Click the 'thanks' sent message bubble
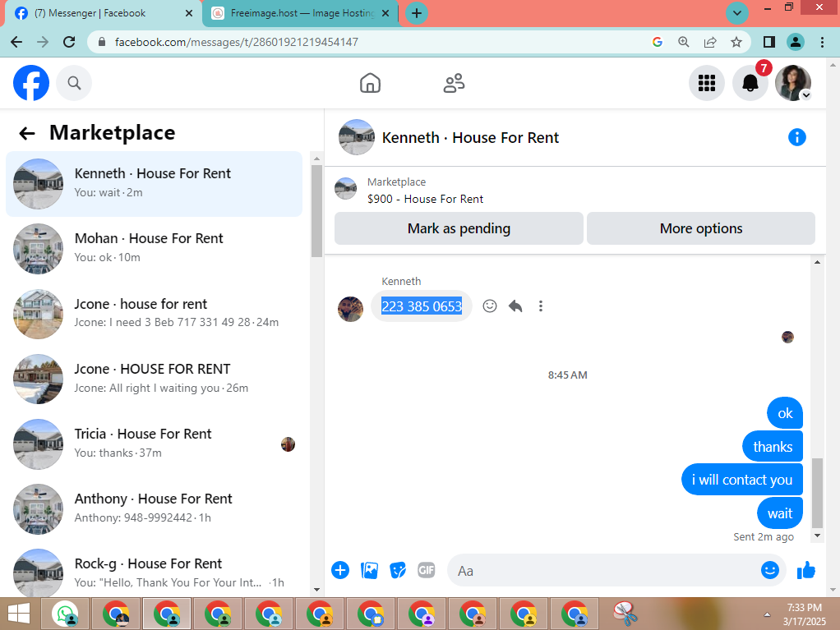 coord(773,446)
